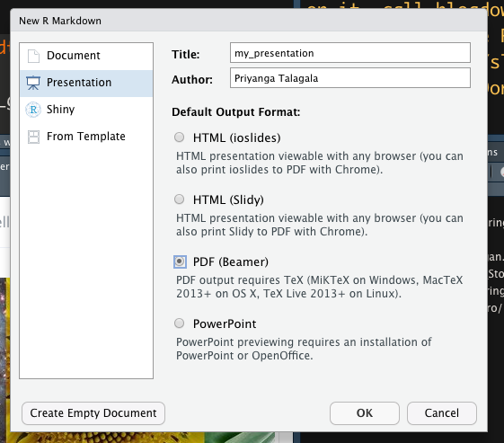Switch to the Shiny category

point(86,110)
